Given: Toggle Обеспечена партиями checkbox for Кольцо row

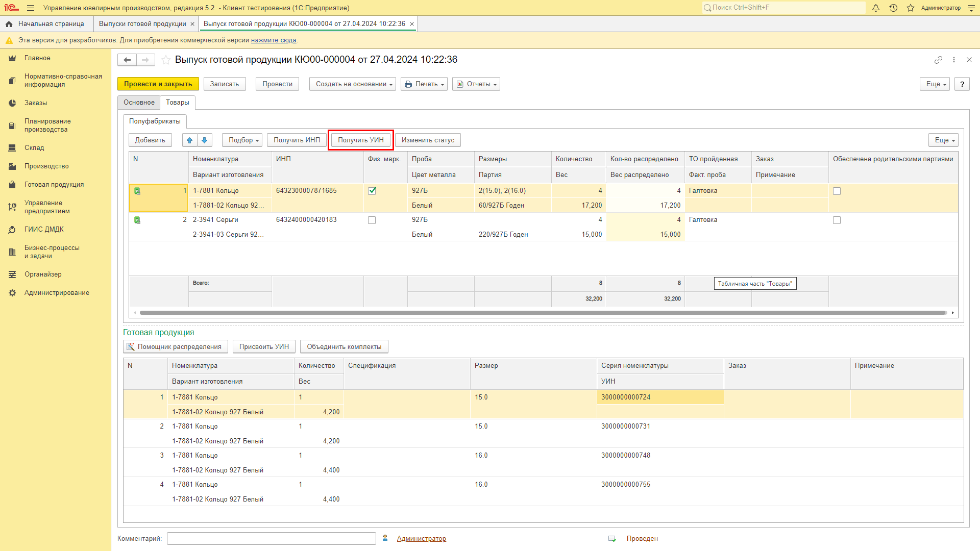Looking at the screenshot, I should tap(837, 191).
